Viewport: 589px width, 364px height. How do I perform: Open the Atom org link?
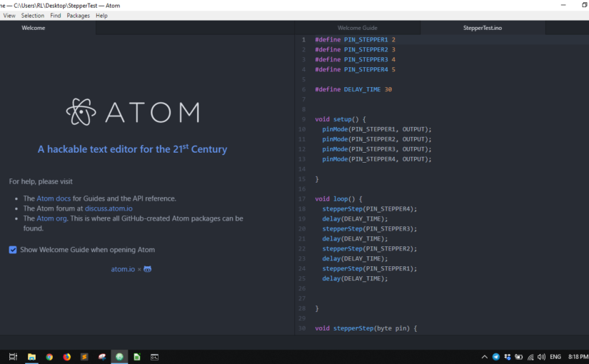point(51,218)
